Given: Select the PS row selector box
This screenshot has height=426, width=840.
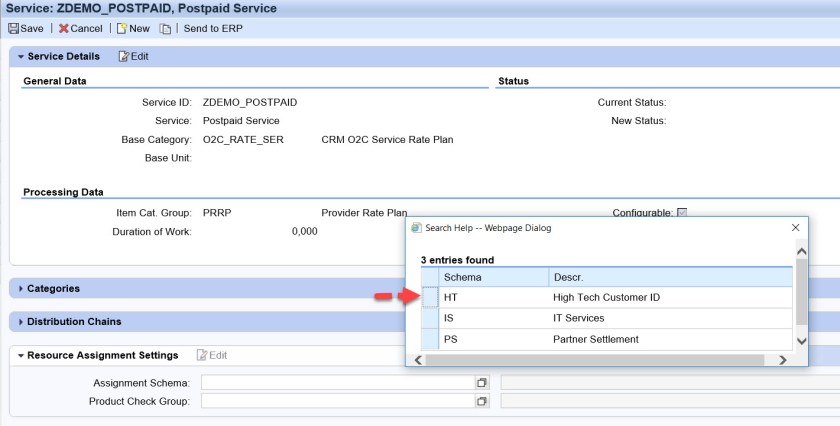Looking at the screenshot, I should click(x=430, y=339).
